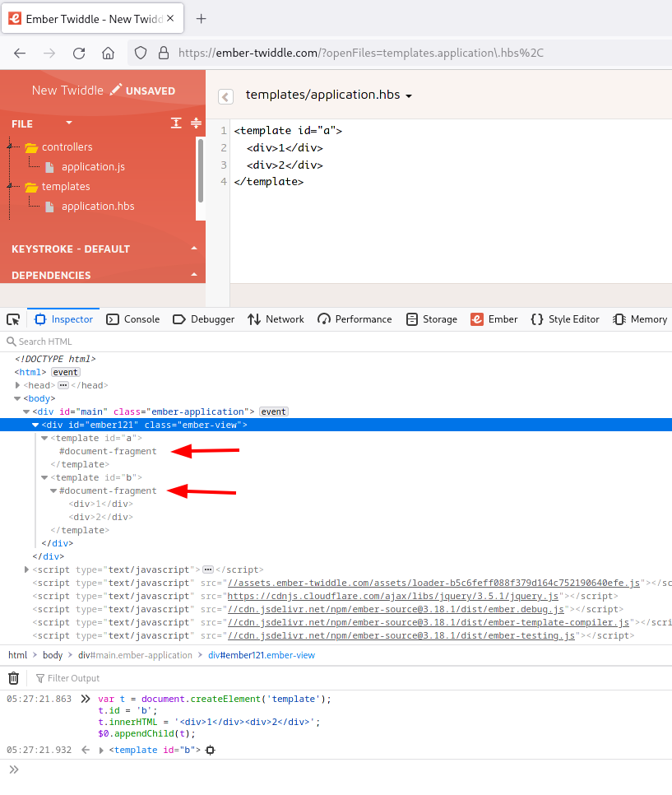
Task: Collapse the second #document-fragment node
Action: [x=53, y=490]
